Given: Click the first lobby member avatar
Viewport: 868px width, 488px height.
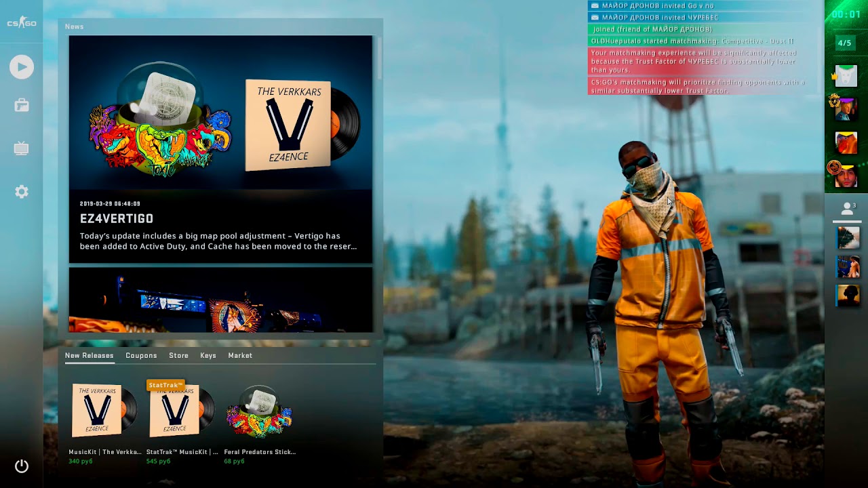Looking at the screenshot, I should tap(846, 75).
